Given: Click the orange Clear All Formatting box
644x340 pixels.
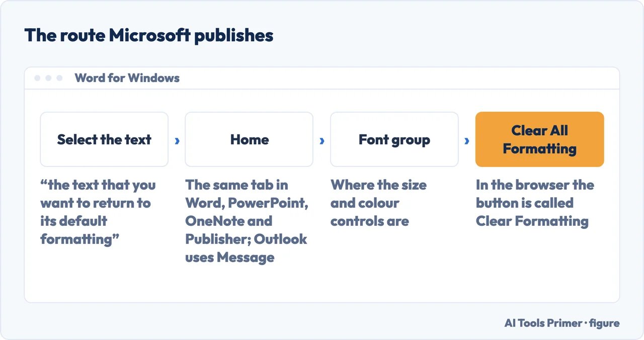Looking at the screenshot, I should 539,139.
